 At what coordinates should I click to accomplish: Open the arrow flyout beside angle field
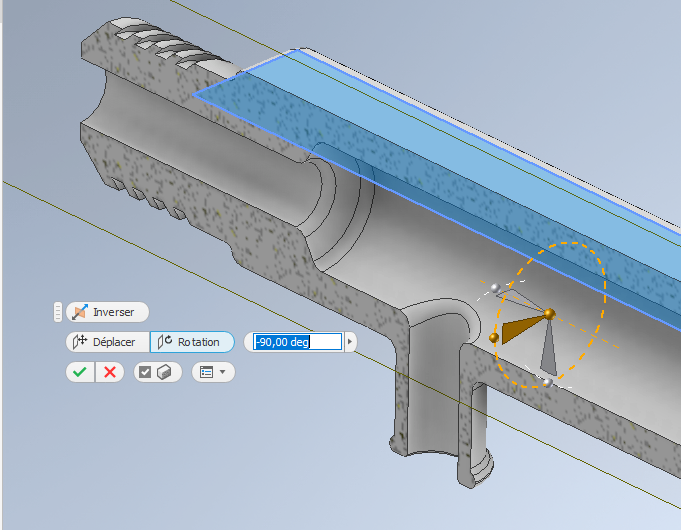(350, 342)
